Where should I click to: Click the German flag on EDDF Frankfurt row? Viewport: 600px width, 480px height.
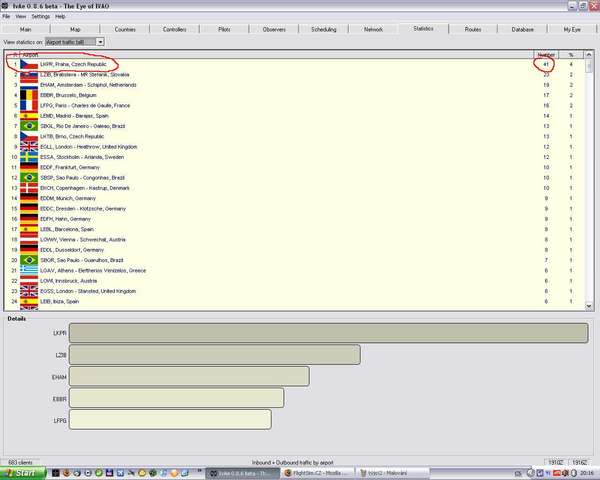(x=29, y=167)
